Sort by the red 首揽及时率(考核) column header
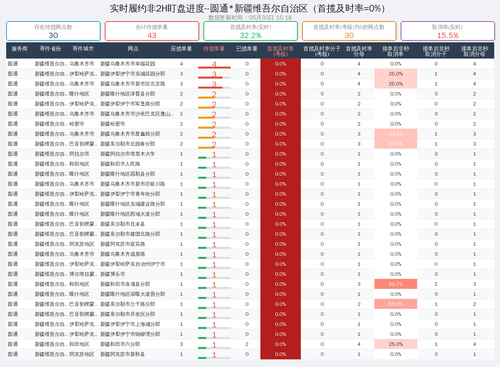 coord(280,51)
